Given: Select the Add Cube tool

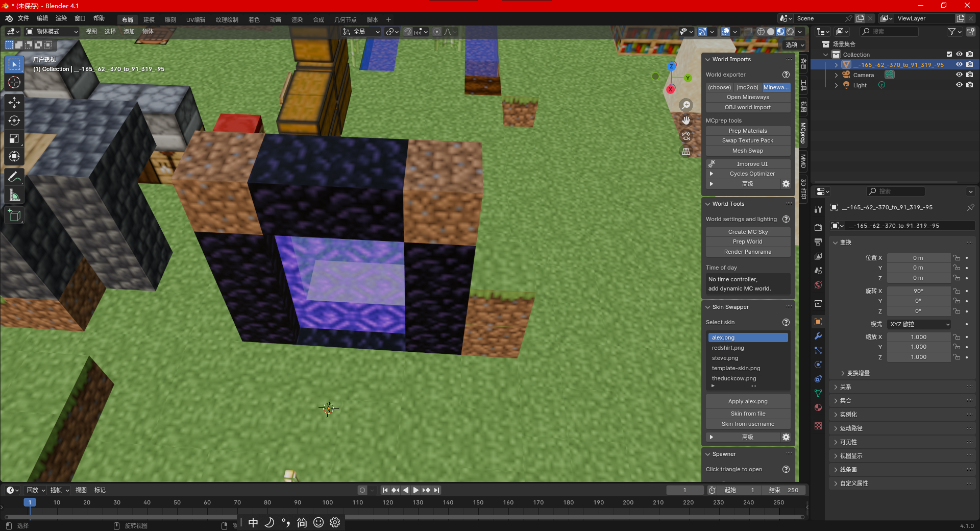Looking at the screenshot, I should (x=14, y=215).
